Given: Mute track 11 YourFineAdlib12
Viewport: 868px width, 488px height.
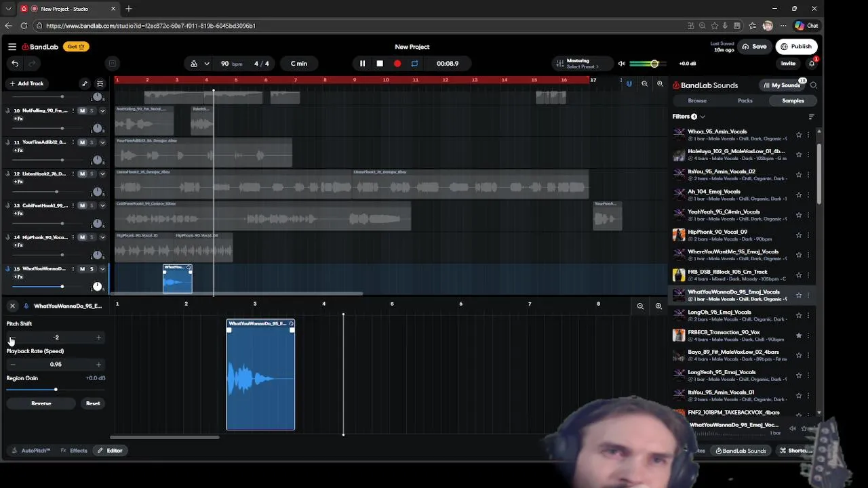Looking at the screenshot, I should tap(82, 142).
